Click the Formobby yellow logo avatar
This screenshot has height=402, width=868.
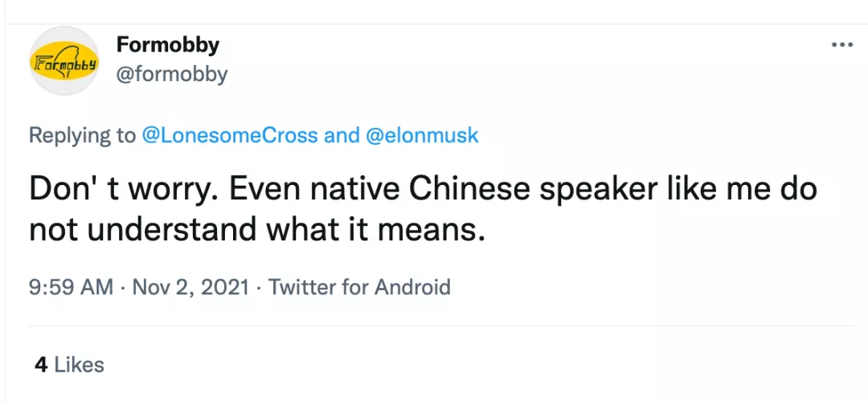pyautogui.click(x=63, y=61)
